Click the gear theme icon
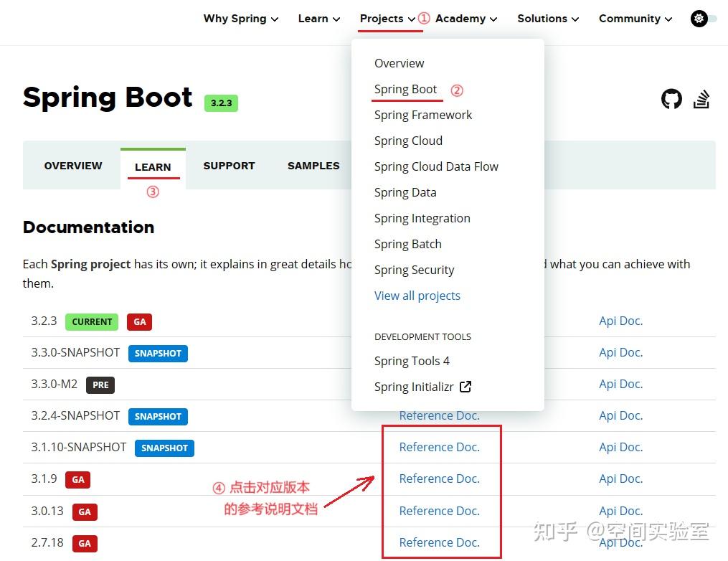Viewport: 728px width, 561px height. click(699, 19)
